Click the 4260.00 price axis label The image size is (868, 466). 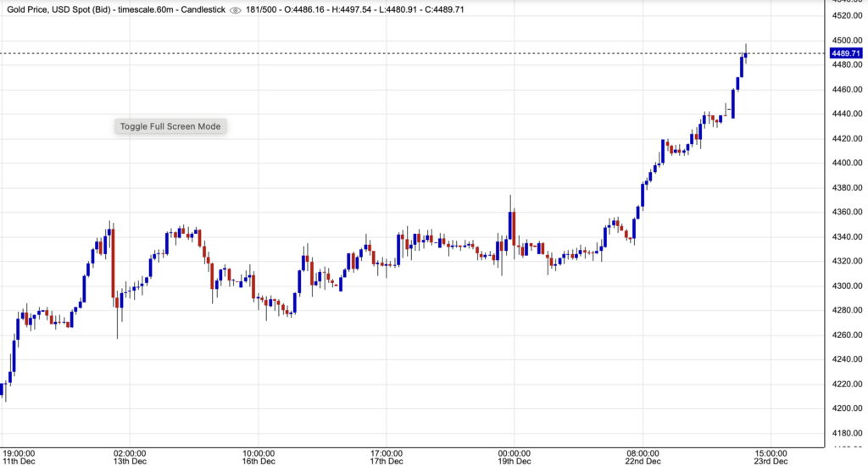pyautogui.click(x=847, y=335)
